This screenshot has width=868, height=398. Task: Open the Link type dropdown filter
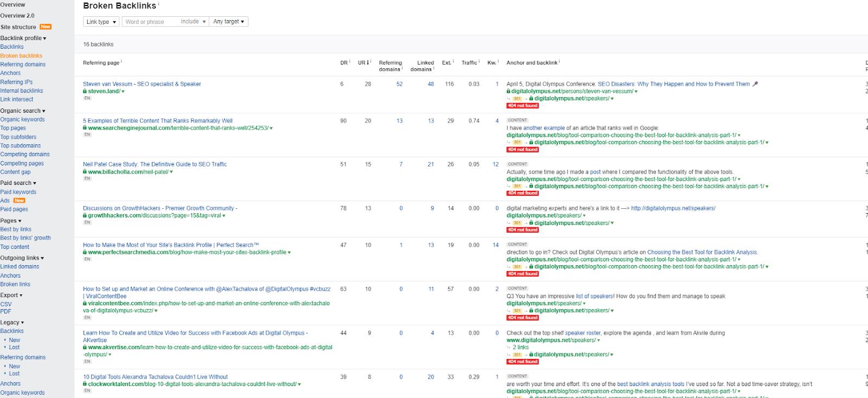tap(101, 22)
